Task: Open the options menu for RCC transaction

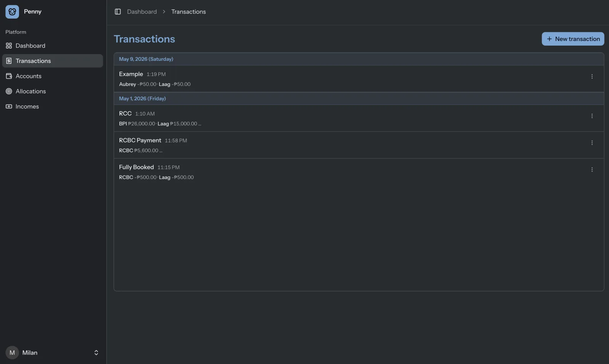Action: (592, 116)
